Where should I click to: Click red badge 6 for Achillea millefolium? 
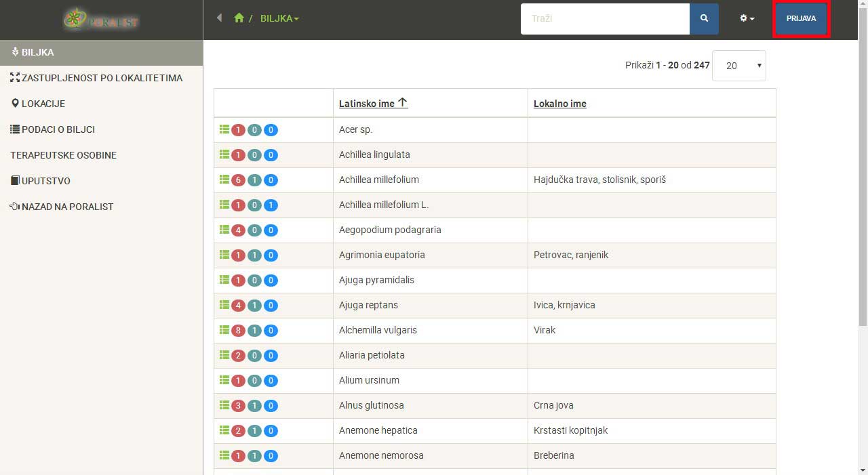(238, 180)
